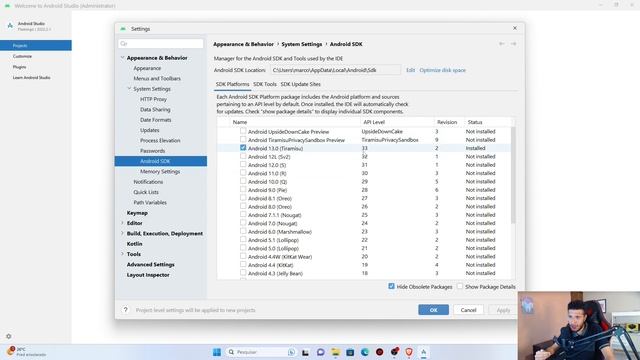The image size is (640, 360).
Task: Click System Settings in the breadcrumb
Action: pos(302,44)
